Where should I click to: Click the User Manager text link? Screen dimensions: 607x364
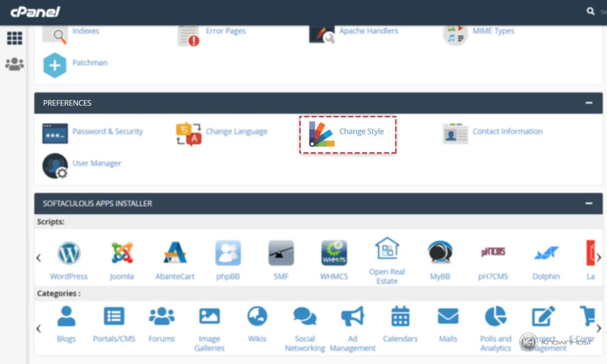coord(97,164)
